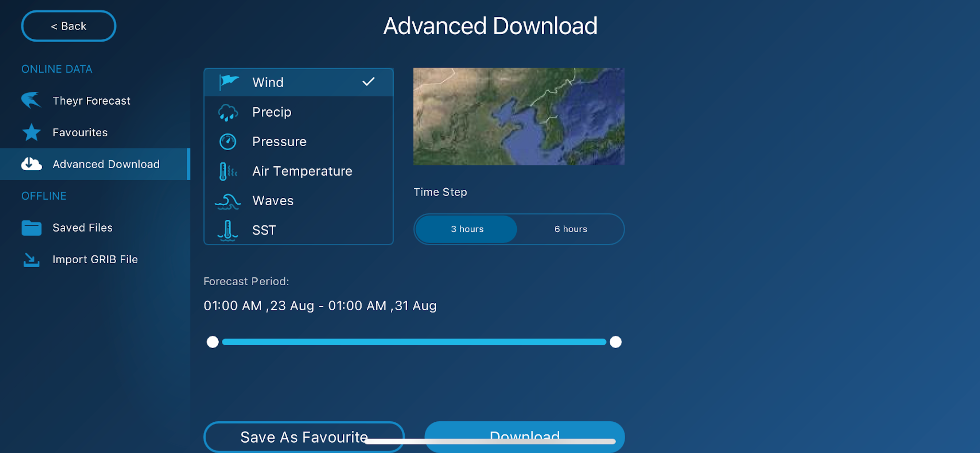Click the Precip rain cloud icon
980x453 pixels.
pos(227,112)
